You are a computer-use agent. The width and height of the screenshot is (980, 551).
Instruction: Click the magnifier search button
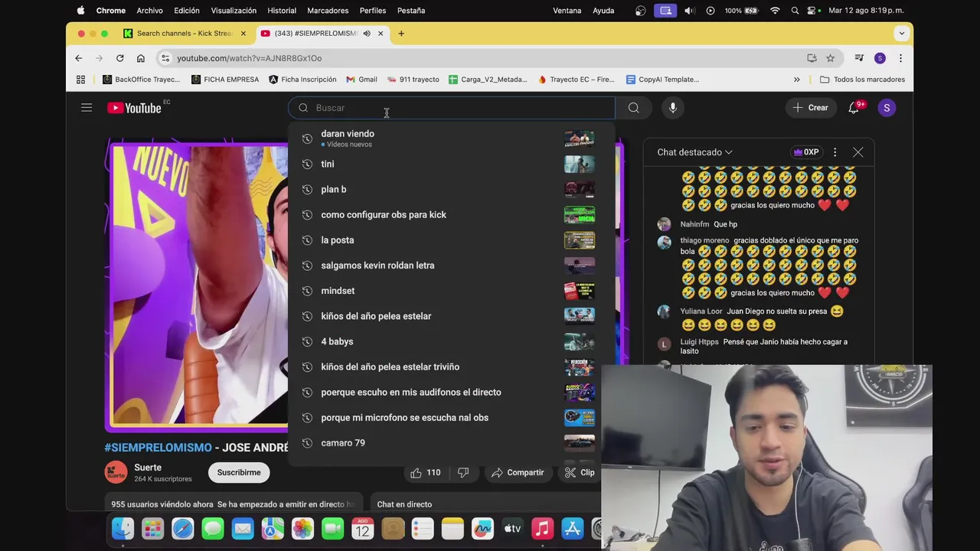634,108
